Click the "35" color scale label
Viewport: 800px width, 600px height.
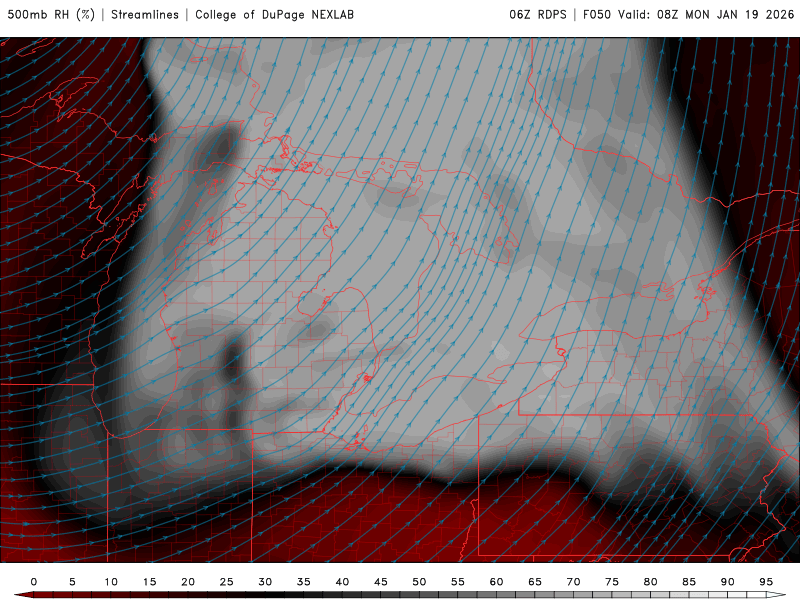[x=304, y=582]
